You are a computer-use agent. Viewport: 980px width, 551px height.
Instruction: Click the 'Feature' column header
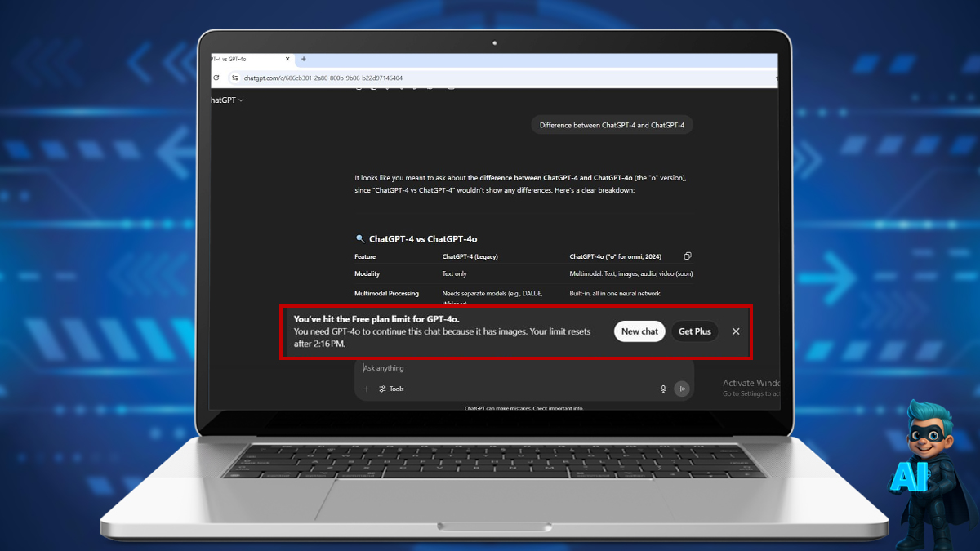pyautogui.click(x=365, y=256)
